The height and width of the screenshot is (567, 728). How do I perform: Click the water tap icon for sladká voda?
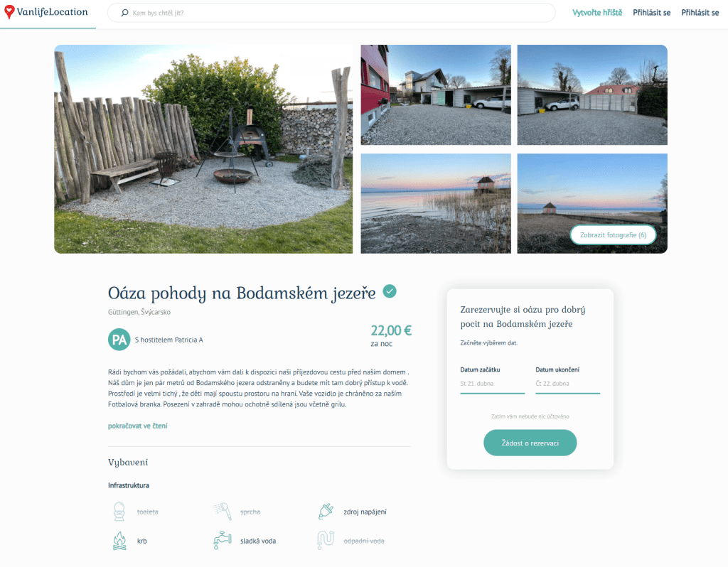pyautogui.click(x=223, y=541)
